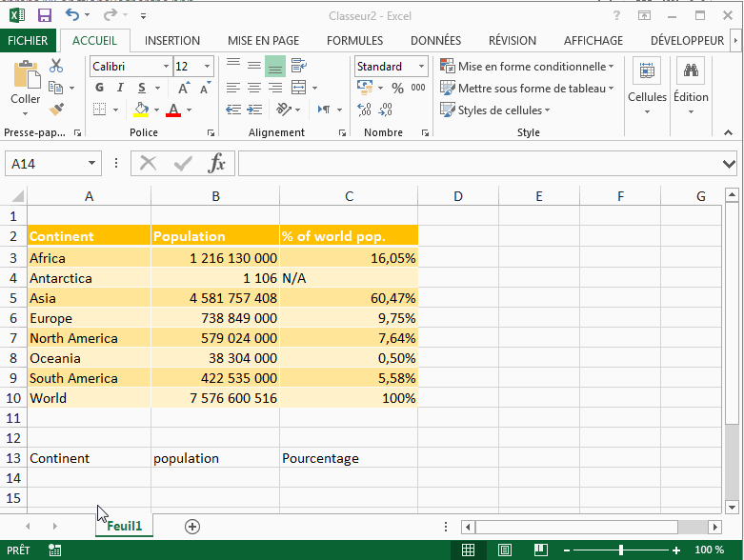
Task: Decrease font size with the small A icon
Action: tap(205, 89)
